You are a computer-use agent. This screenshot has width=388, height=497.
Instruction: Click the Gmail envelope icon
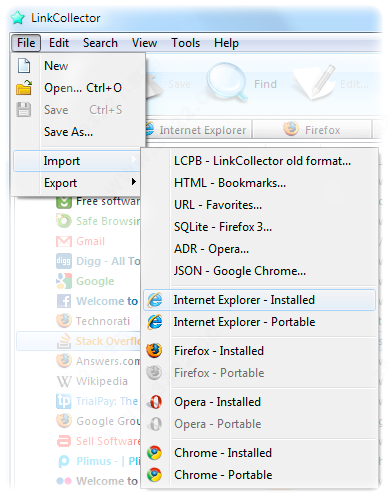tap(64, 241)
